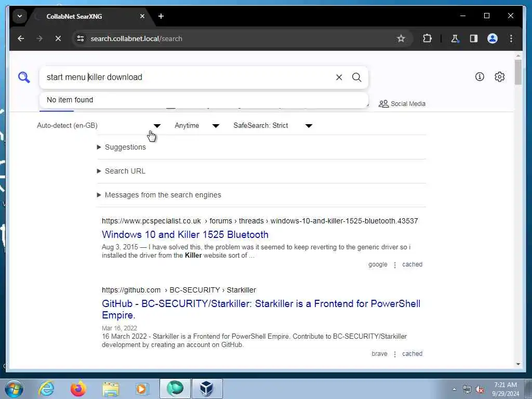Open Windows 10 and Killer 1525 Bluetooth result

click(x=185, y=234)
